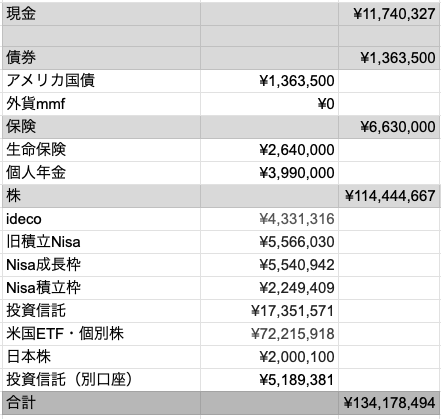Select the 株 total ¥114,444,667 cell
This screenshot has height=419, width=441.
(389, 196)
